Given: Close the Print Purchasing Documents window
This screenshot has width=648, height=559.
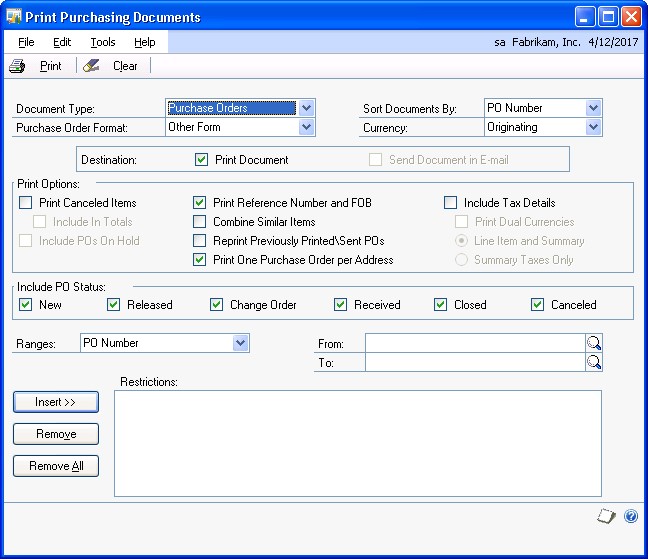Looking at the screenshot, I should [631, 17].
